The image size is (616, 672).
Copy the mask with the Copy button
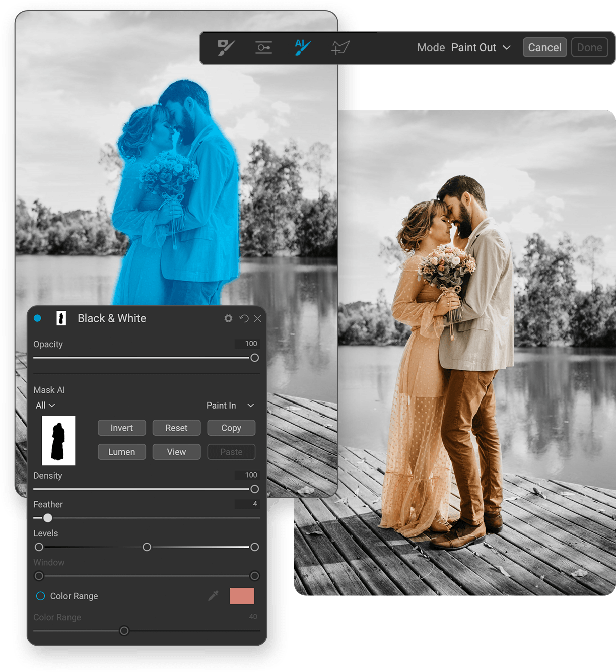(231, 428)
